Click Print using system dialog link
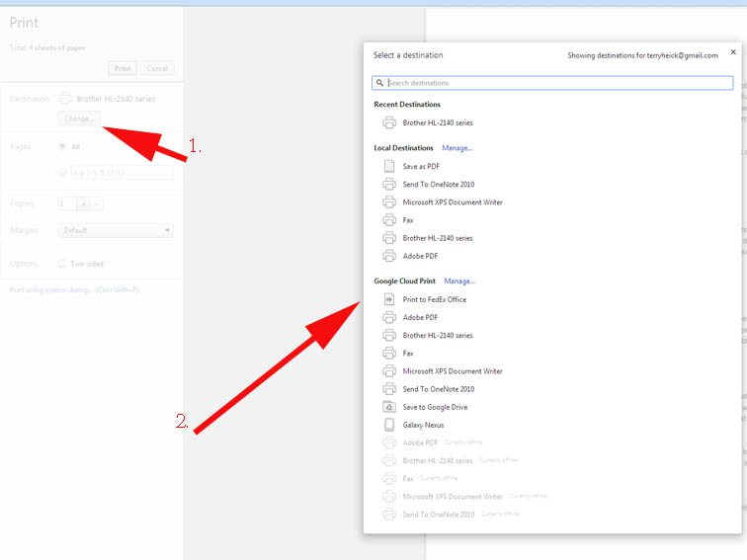The width and height of the screenshot is (747, 560). click(74, 290)
